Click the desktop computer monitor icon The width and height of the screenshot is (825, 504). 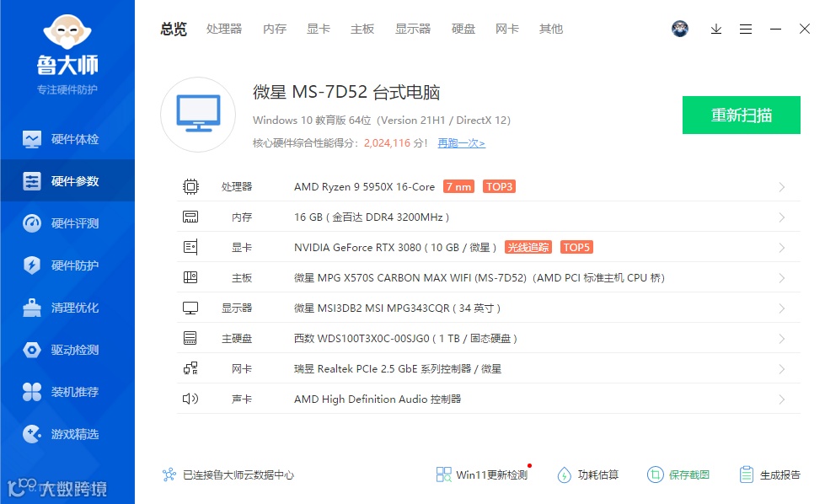point(198,114)
